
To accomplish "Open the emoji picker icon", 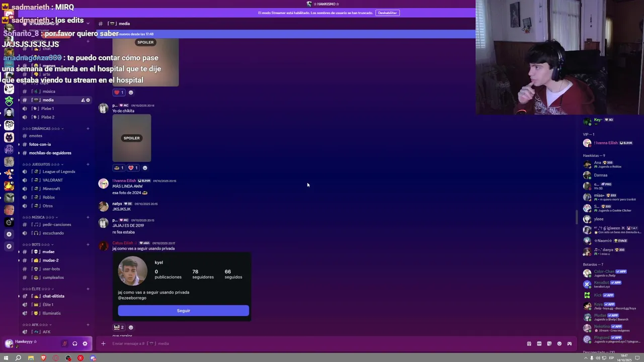I will pos(559,343).
